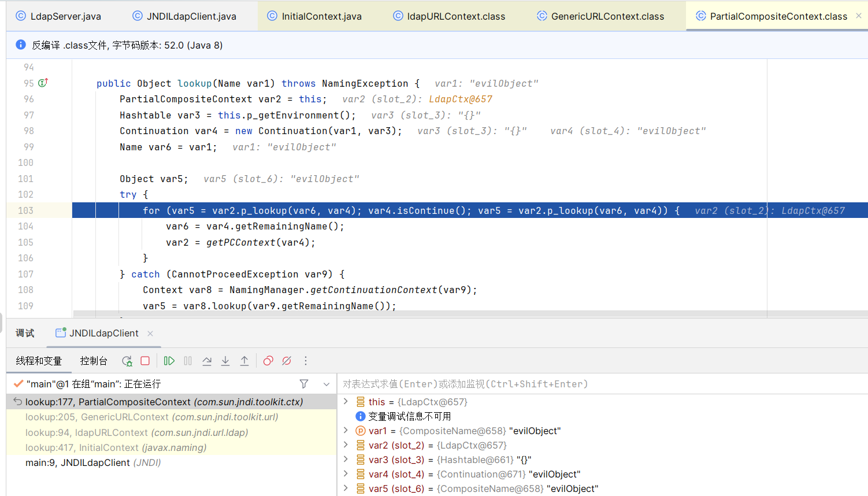Resume program execution
The height and width of the screenshot is (496, 868).
pos(169,361)
